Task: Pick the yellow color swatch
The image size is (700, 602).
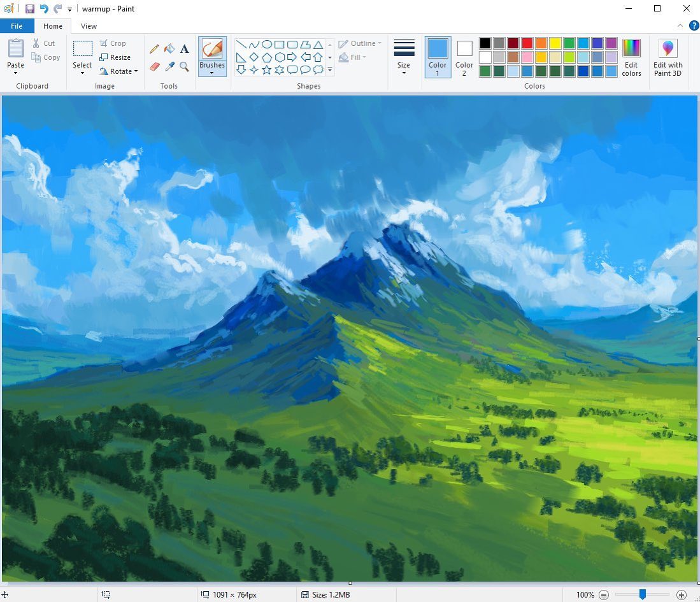Action: click(555, 43)
